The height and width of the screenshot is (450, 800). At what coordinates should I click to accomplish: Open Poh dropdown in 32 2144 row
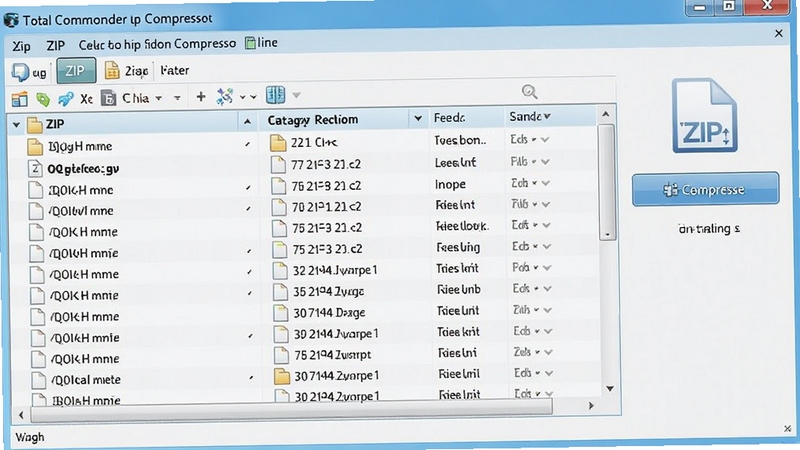[x=547, y=268]
